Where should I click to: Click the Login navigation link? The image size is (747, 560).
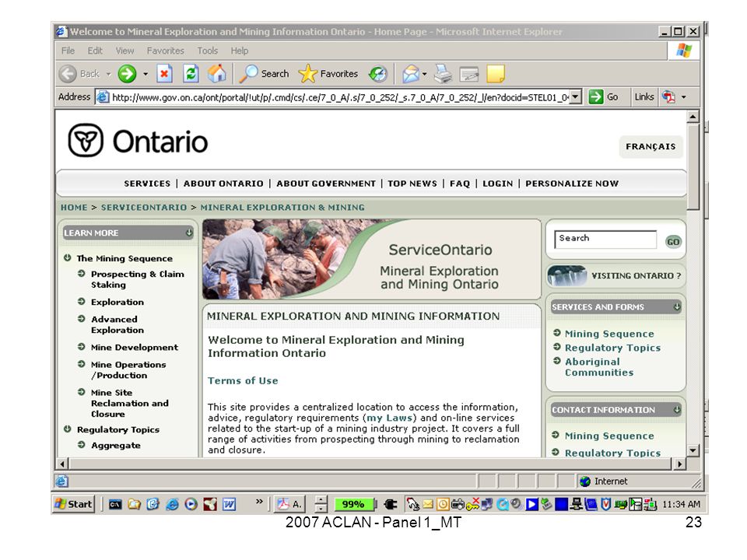click(x=498, y=184)
